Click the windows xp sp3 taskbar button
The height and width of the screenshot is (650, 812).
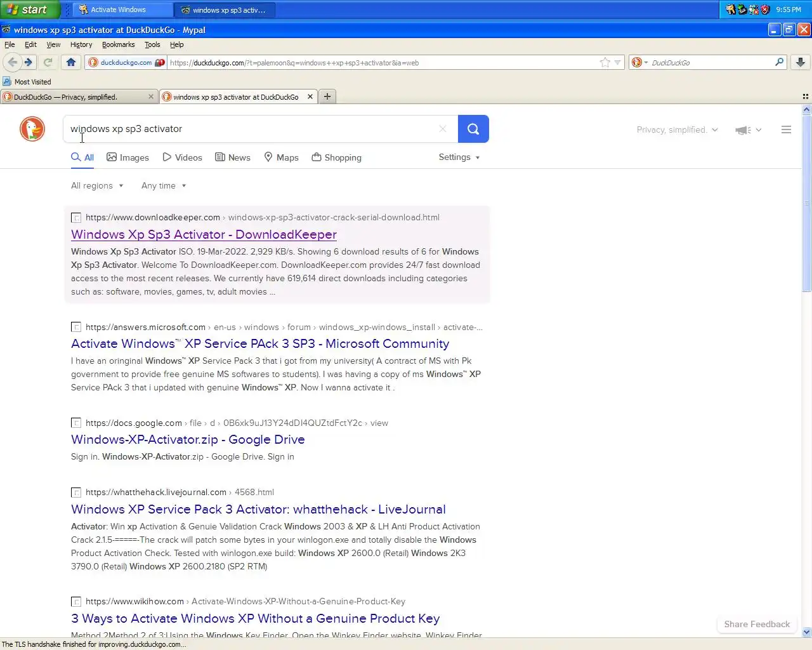(225, 10)
